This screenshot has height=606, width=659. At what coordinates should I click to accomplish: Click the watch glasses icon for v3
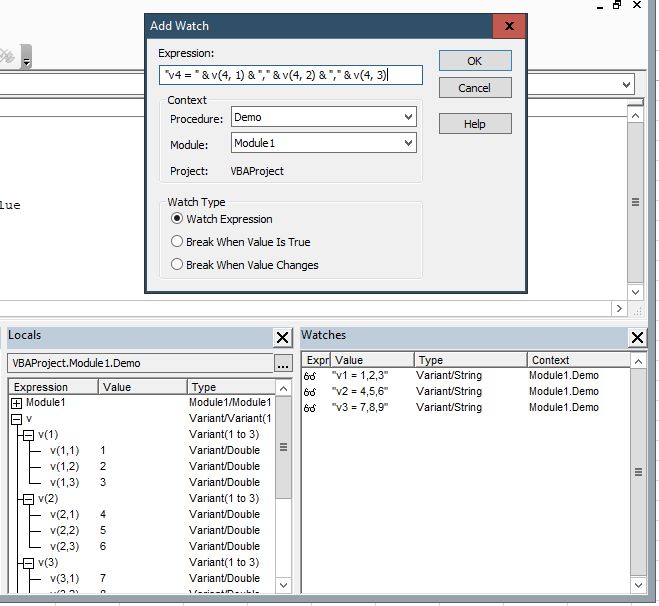pyautogui.click(x=310, y=408)
